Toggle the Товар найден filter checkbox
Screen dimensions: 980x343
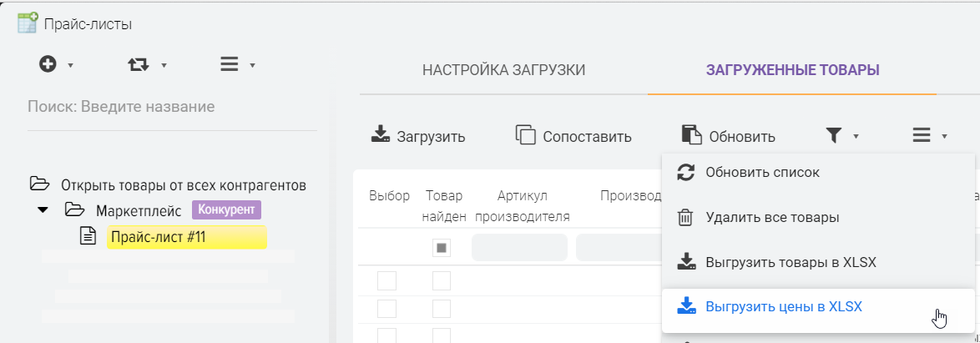click(441, 248)
